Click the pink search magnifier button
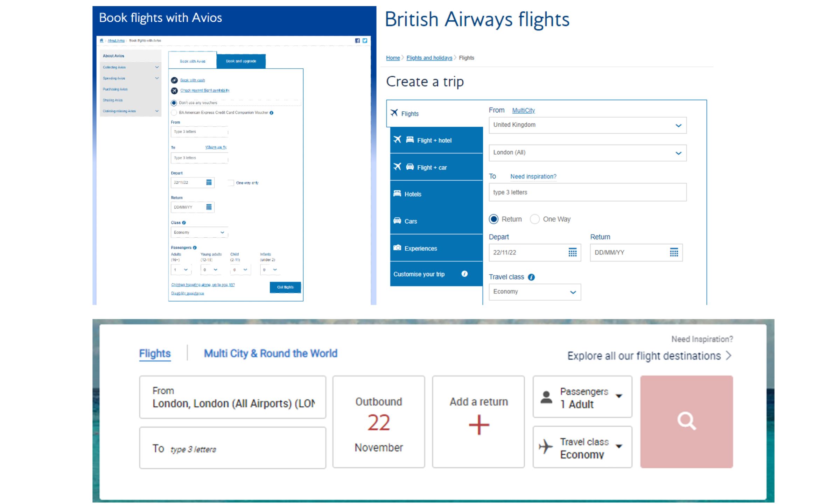 686,421
